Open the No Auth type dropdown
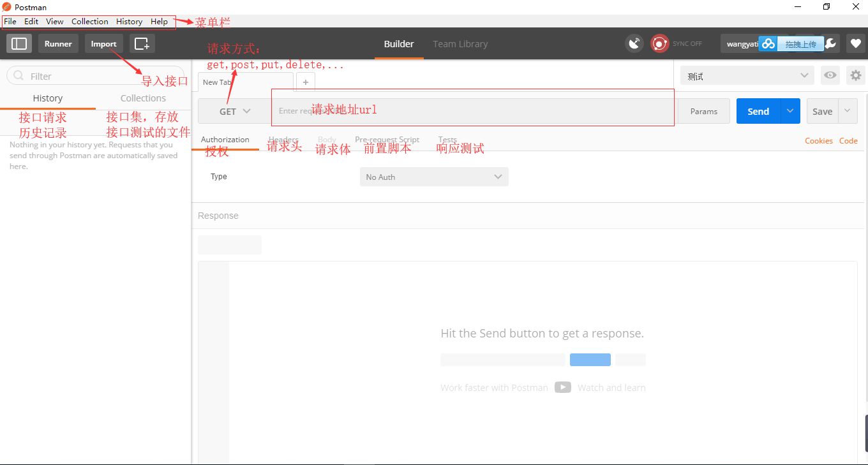The image size is (868, 465). click(x=434, y=177)
